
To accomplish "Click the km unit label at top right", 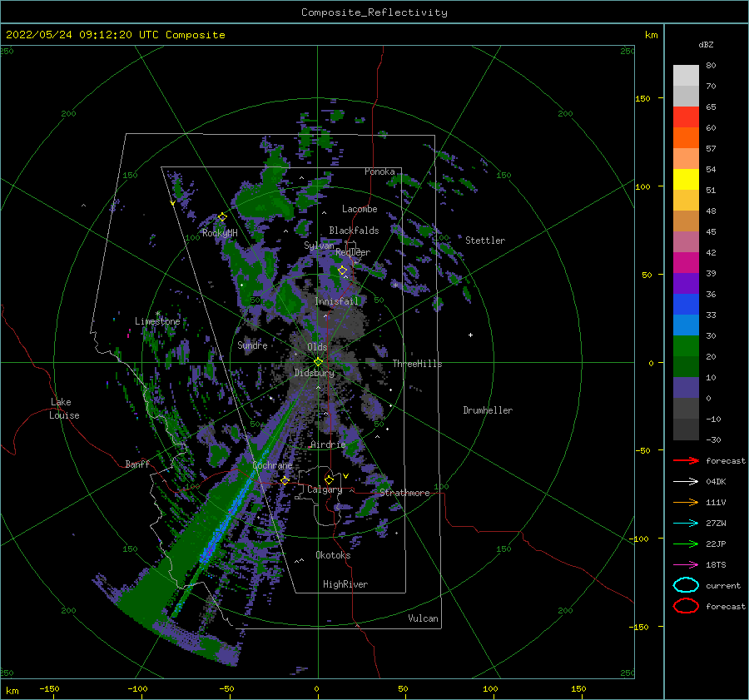I will [651, 35].
